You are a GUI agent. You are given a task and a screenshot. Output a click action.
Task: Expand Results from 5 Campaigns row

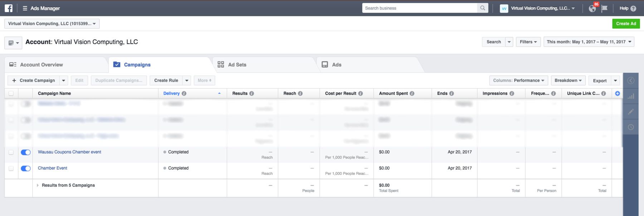(38, 186)
